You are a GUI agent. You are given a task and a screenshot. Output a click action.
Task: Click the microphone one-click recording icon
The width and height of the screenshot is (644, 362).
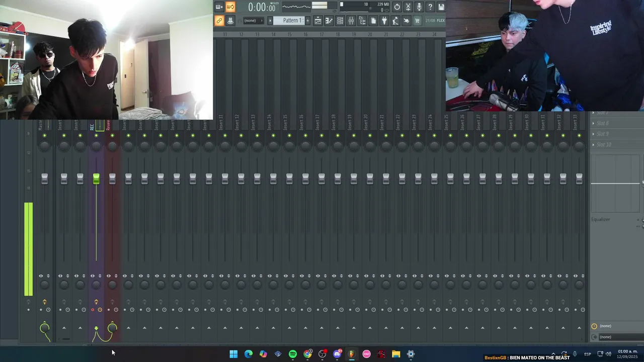[419, 7]
